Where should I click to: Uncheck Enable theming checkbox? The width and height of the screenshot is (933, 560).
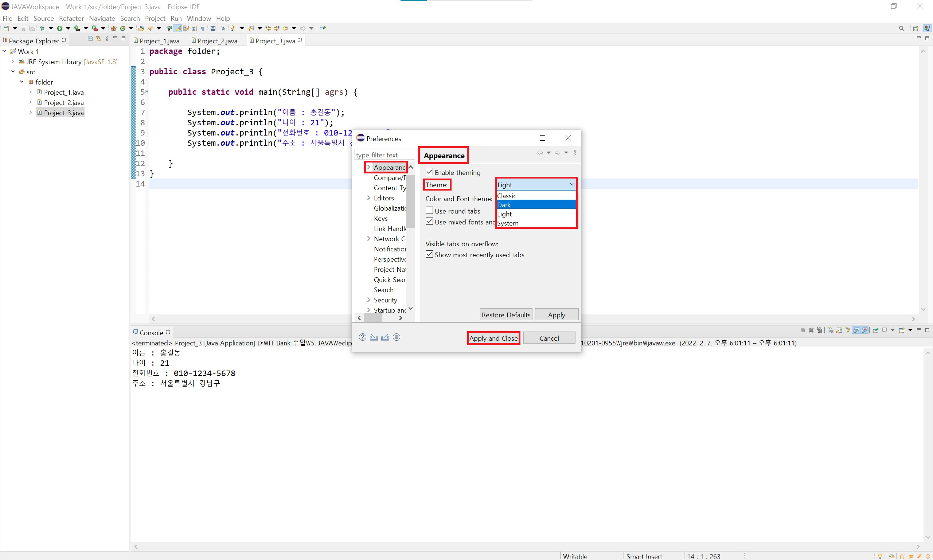(x=429, y=172)
